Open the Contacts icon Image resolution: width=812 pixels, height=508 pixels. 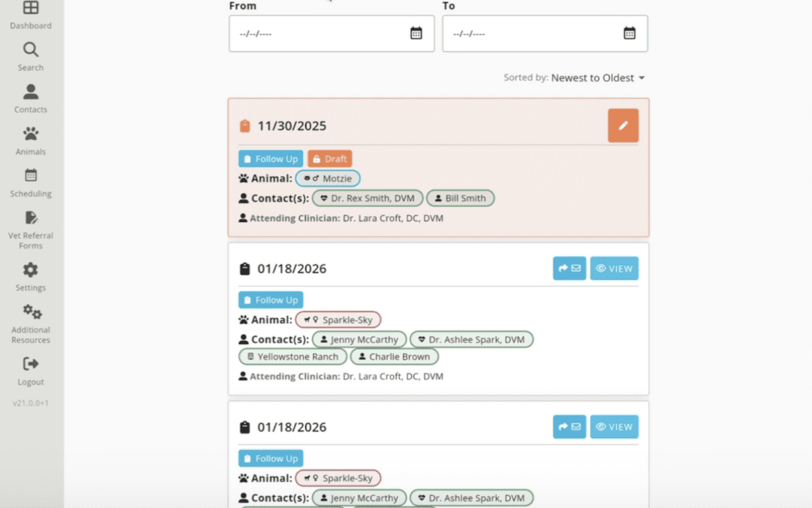click(x=30, y=91)
